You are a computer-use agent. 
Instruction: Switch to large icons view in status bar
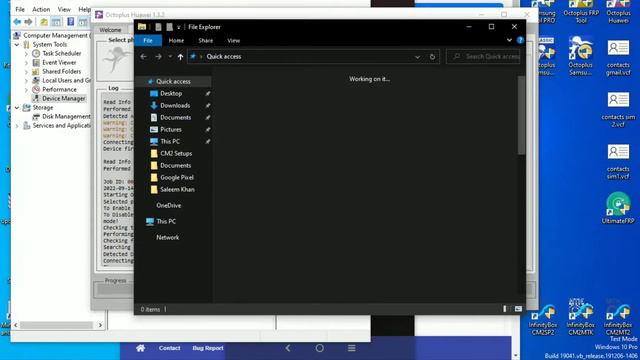(518, 309)
